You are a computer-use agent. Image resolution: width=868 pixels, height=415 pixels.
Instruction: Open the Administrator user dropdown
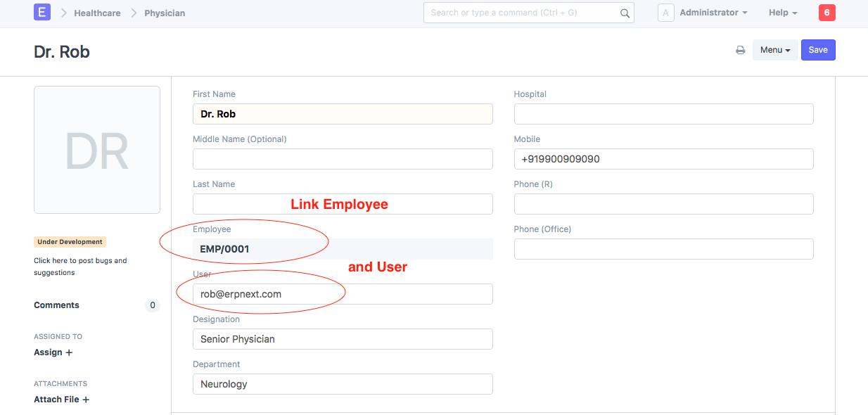click(x=713, y=13)
